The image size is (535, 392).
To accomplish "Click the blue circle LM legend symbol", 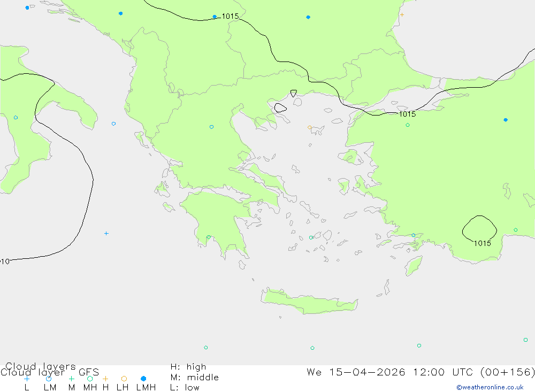I will point(49,379).
